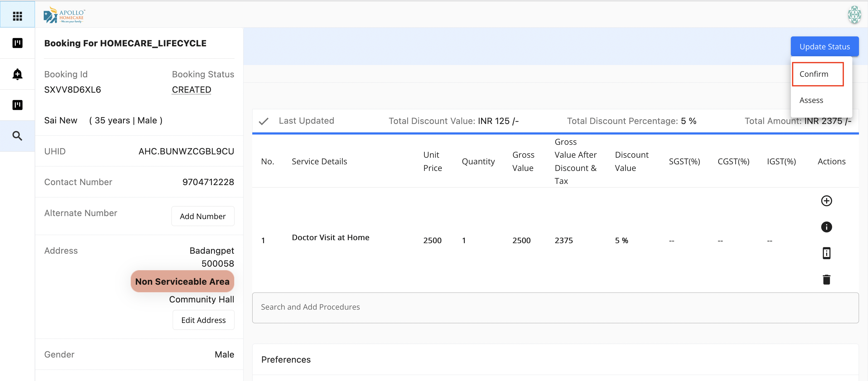Open the apps grid menu icon
This screenshot has width=868, height=381.
17,16
